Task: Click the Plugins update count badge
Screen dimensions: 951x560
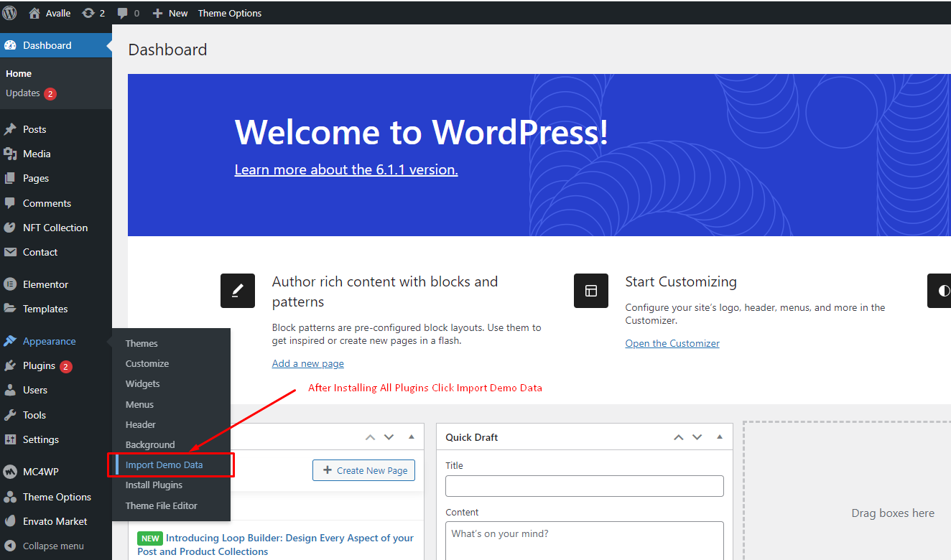Action: coord(66,366)
